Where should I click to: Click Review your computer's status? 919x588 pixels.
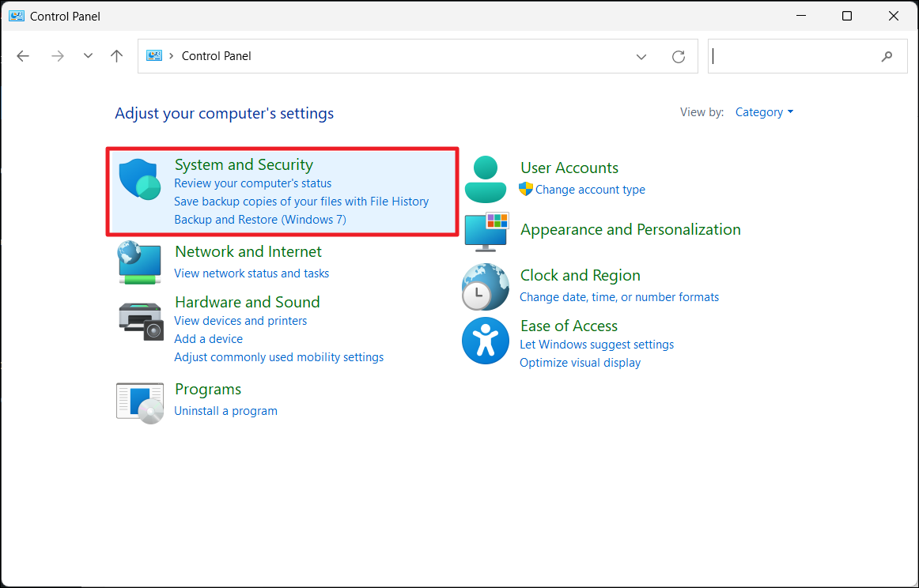point(252,183)
